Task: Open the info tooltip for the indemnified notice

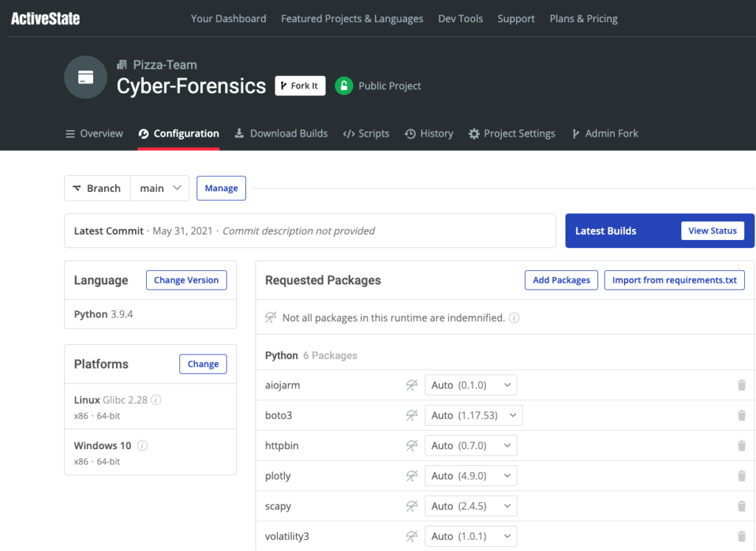Action: coord(514,317)
